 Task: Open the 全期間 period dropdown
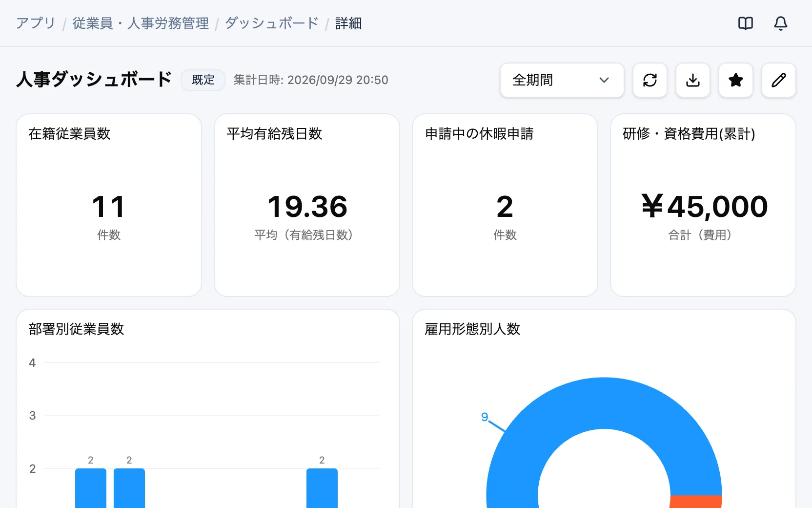(x=562, y=80)
